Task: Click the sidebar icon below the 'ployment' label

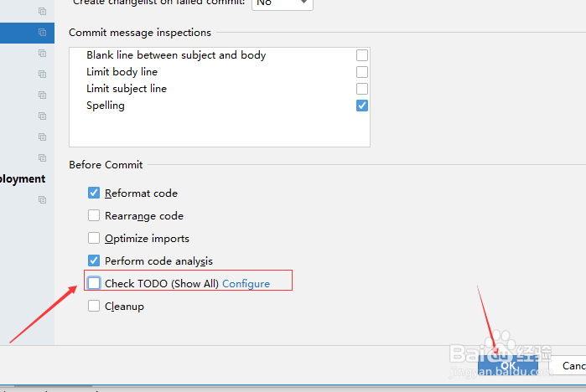Action: point(42,199)
